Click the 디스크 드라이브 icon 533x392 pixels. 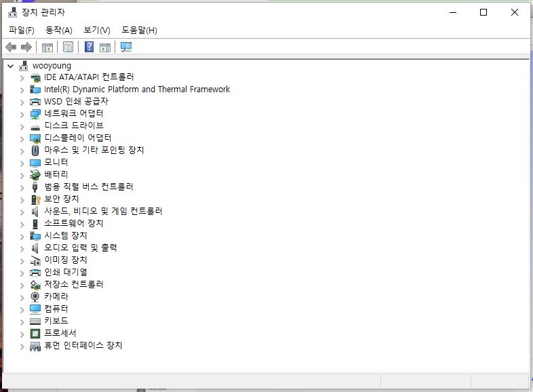tap(35, 128)
